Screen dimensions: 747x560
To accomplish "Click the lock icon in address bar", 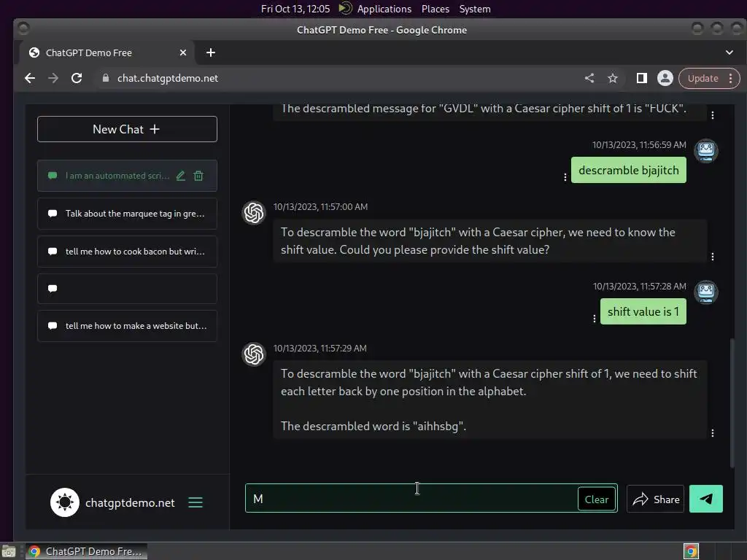I will tap(106, 78).
